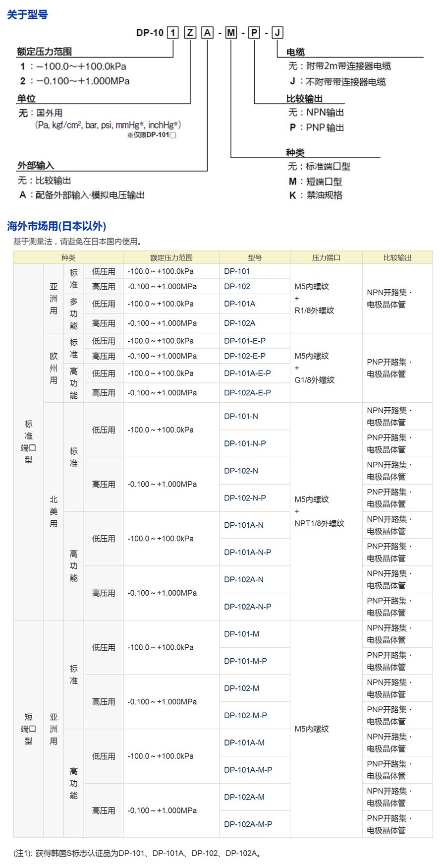The width and height of the screenshot is (441, 868).
Task: Click the DP-102-M-P model link
Action: pyautogui.click(x=245, y=716)
